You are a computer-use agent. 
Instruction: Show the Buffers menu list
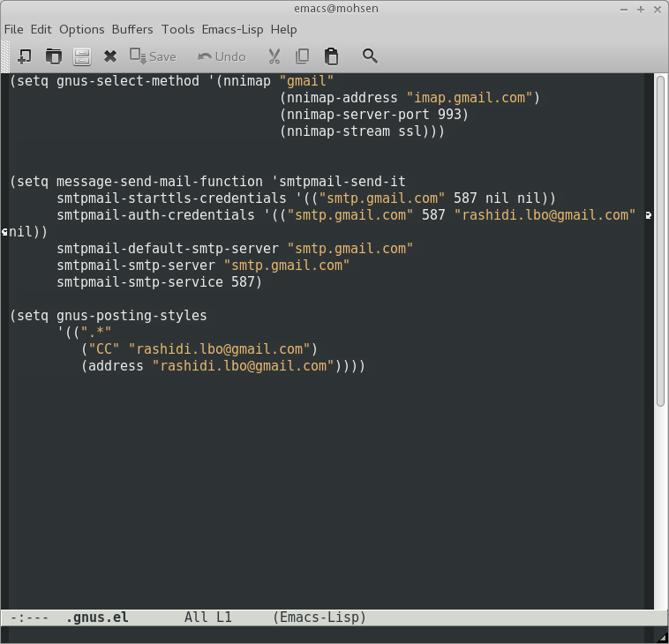[132, 29]
